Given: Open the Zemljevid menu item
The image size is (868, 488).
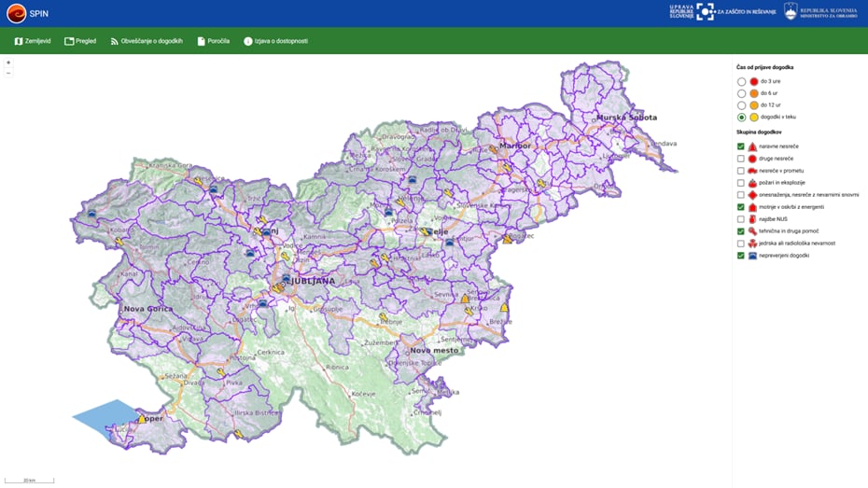Looking at the screenshot, I should coord(32,41).
